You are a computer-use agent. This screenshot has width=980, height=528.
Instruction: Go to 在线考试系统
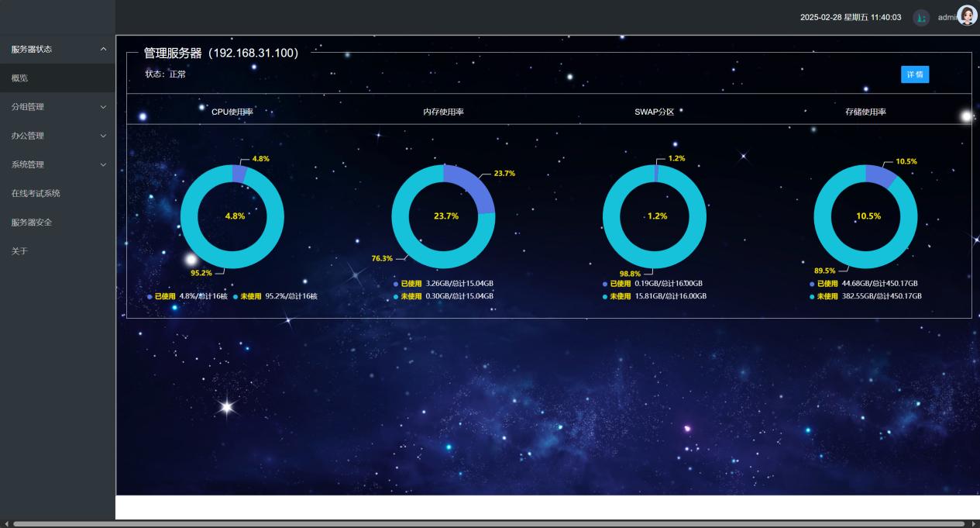pyautogui.click(x=57, y=193)
